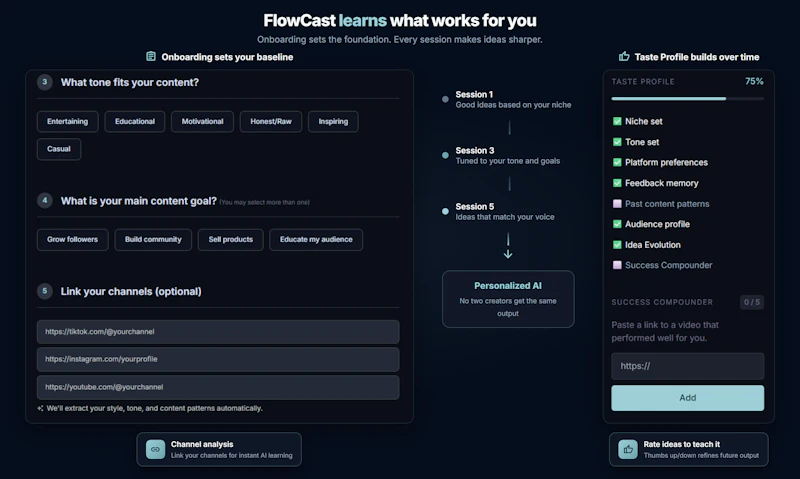Screen dimensions: 800x479
Task: Click 'Tuned to your tone and goals' text
Action: pyautogui.click(x=508, y=161)
